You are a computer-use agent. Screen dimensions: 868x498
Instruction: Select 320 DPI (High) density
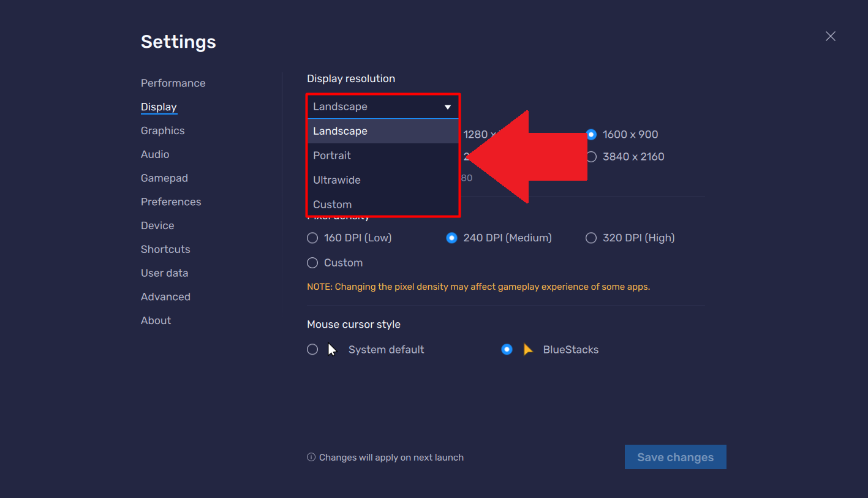(591, 238)
